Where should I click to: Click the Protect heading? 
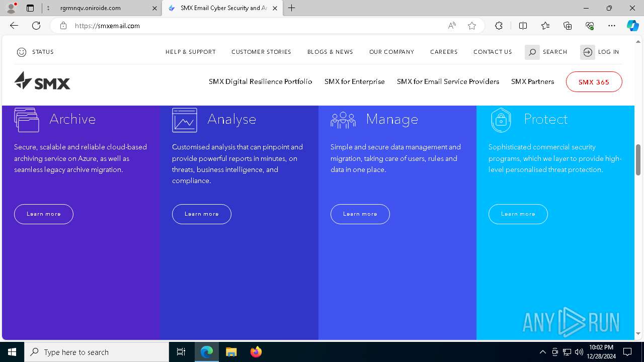546,119
